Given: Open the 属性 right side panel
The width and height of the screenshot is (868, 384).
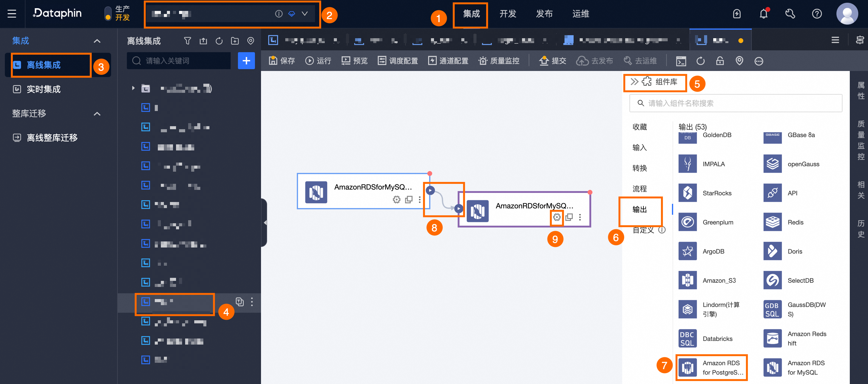Looking at the screenshot, I should tap(861, 90).
